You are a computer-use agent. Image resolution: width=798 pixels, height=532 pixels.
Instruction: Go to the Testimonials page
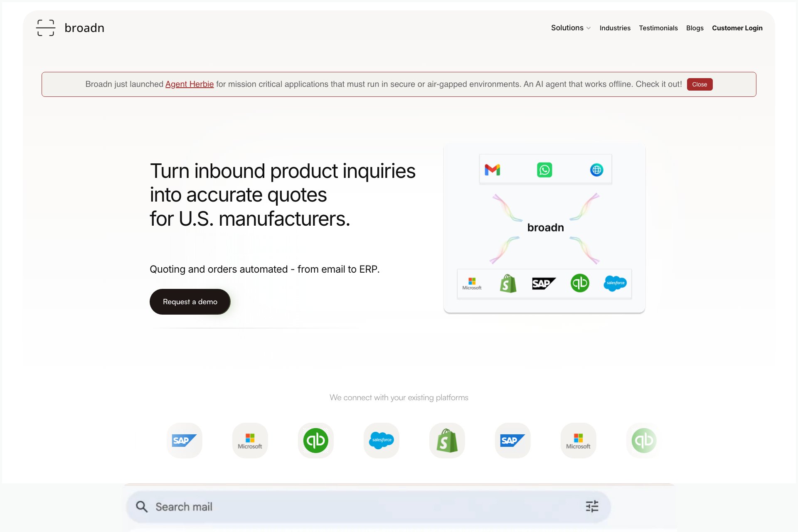pyautogui.click(x=658, y=28)
